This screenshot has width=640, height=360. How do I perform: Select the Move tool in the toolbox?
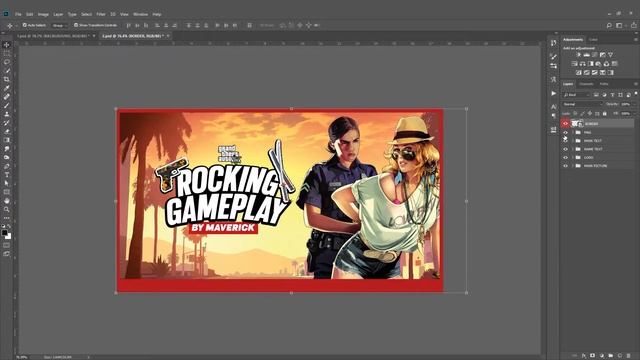[7, 44]
